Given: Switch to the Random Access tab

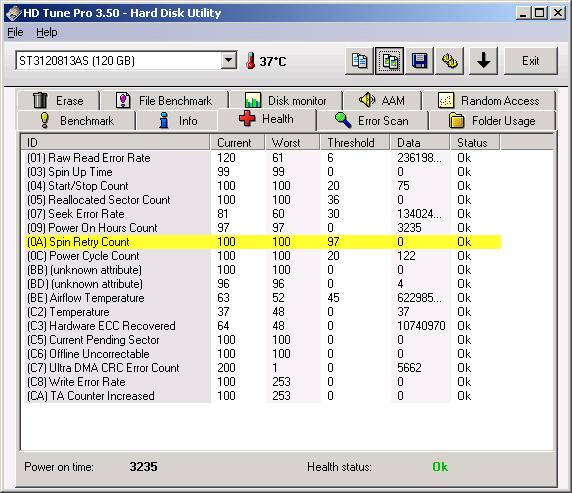Looking at the screenshot, I should click(489, 100).
